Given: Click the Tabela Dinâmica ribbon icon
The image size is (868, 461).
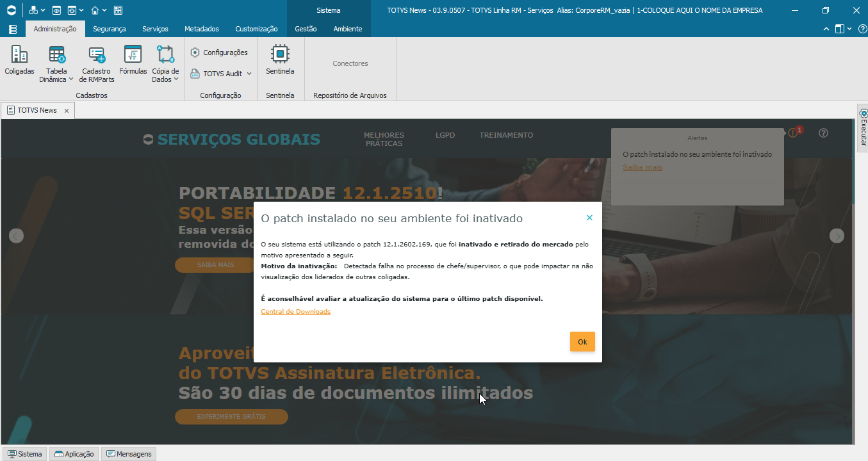Looking at the screenshot, I should (56, 55).
